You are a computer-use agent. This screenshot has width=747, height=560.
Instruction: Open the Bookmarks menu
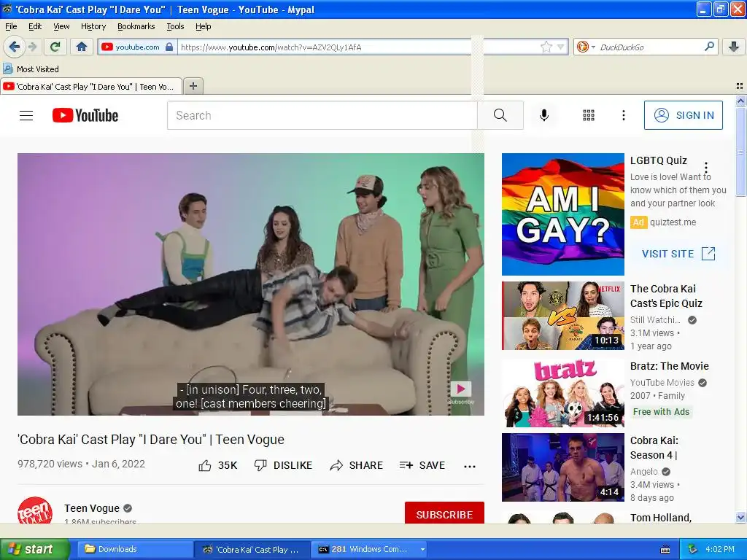pos(136,26)
